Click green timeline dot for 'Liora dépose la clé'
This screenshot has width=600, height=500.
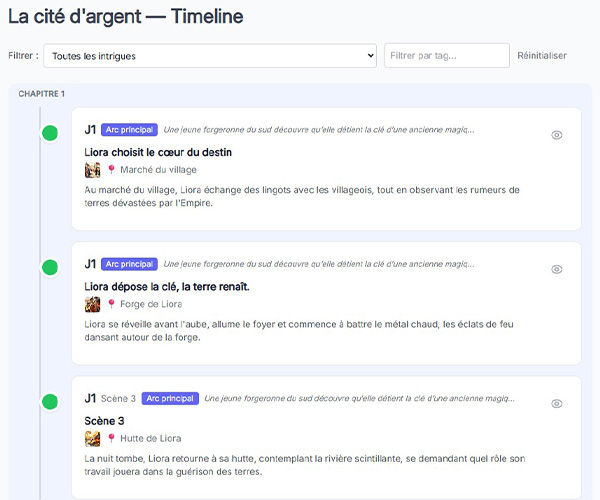tap(50, 267)
